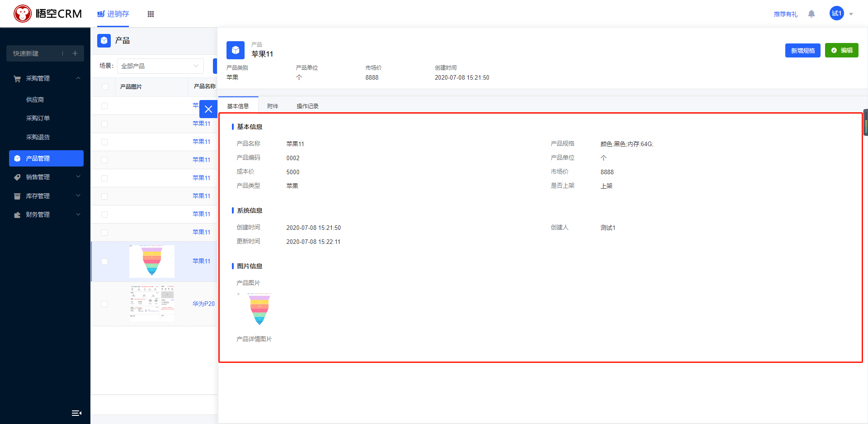This screenshot has width=868, height=424.
Task: Click the 库存管理 box icon
Action: coord(17,196)
